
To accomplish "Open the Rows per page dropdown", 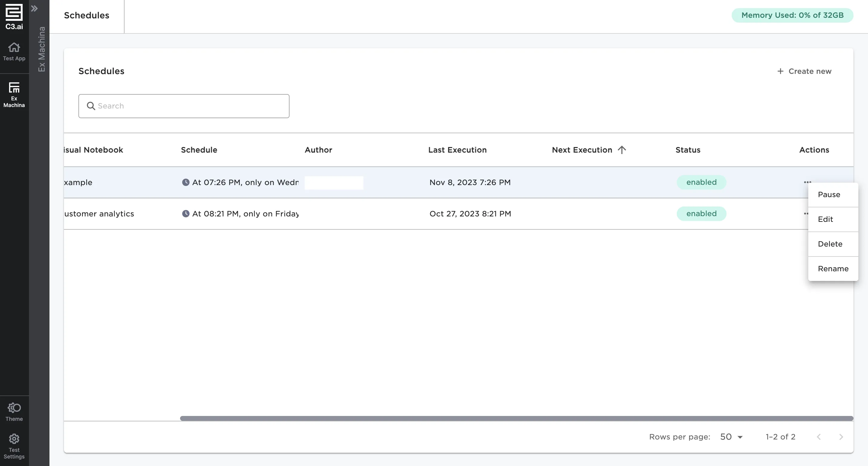I will point(731,437).
